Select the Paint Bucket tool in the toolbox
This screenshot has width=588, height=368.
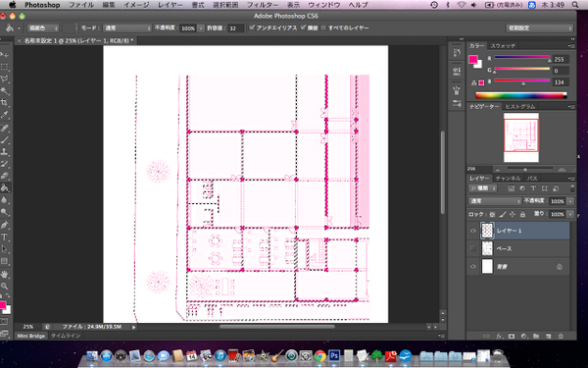click(x=5, y=187)
